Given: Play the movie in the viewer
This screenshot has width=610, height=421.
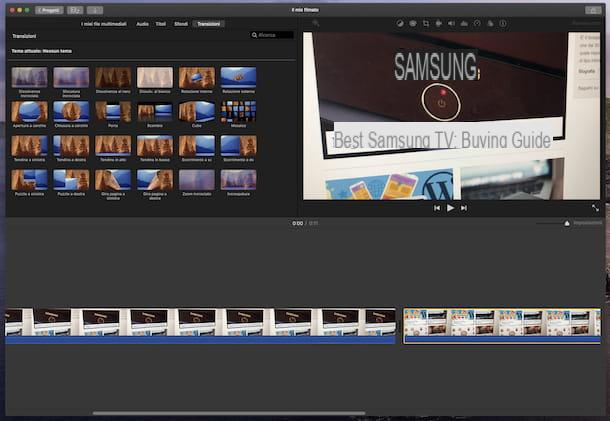Looking at the screenshot, I should pyautogui.click(x=450, y=208).
